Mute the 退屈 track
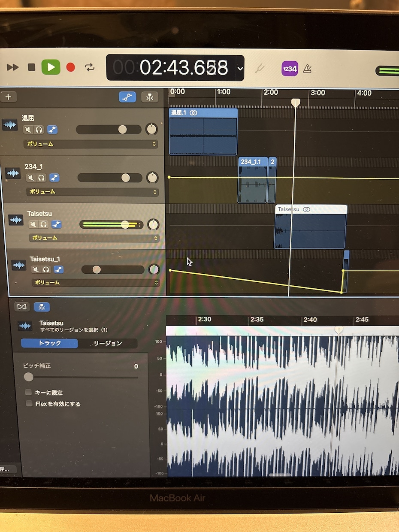 click(28, 130)
